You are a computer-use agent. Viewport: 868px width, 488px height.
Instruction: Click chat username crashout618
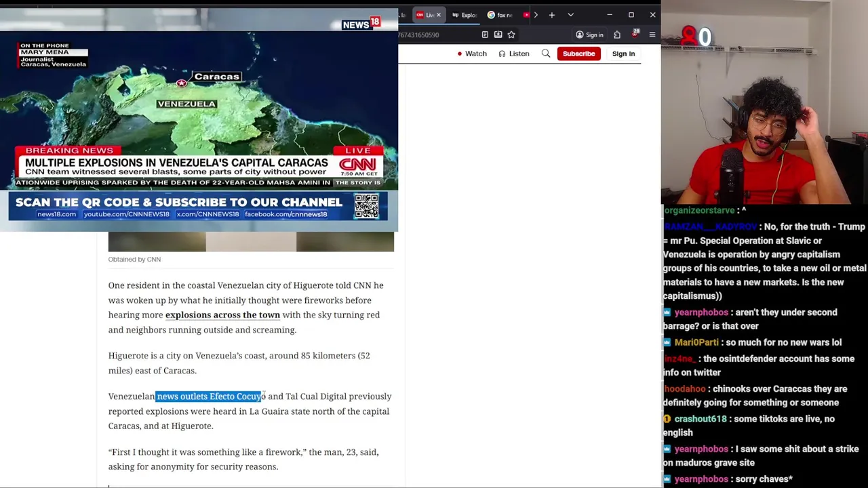tap(700, 419)
